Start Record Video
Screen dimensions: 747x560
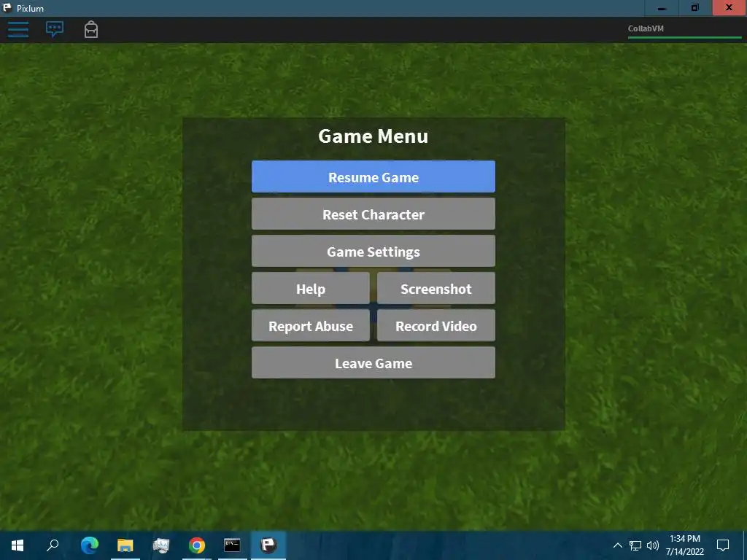point(436,325)
